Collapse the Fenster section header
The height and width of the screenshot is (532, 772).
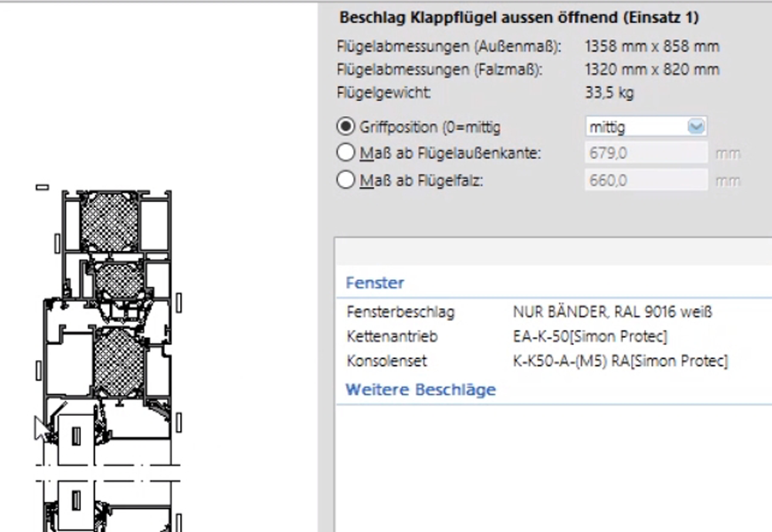coord(374,284)
